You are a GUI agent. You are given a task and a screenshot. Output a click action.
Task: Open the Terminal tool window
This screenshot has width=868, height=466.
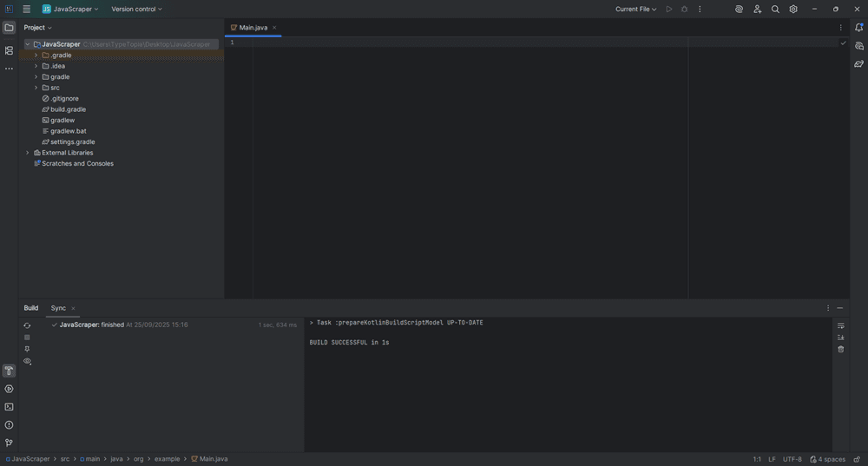9,407
